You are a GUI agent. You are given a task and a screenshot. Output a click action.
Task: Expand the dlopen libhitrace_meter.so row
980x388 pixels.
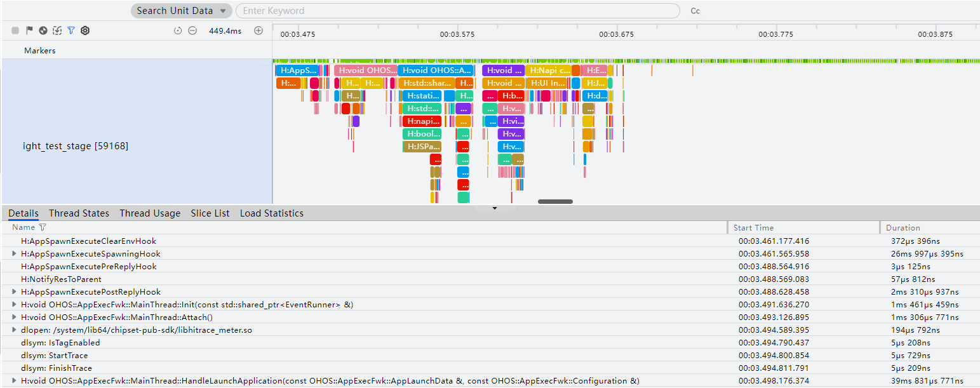pos(15,330)
